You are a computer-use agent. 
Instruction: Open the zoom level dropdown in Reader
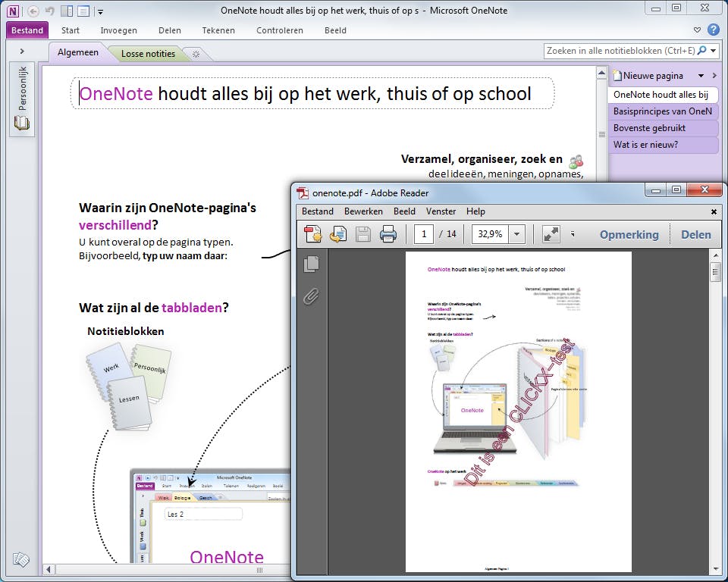pos(516,234)
